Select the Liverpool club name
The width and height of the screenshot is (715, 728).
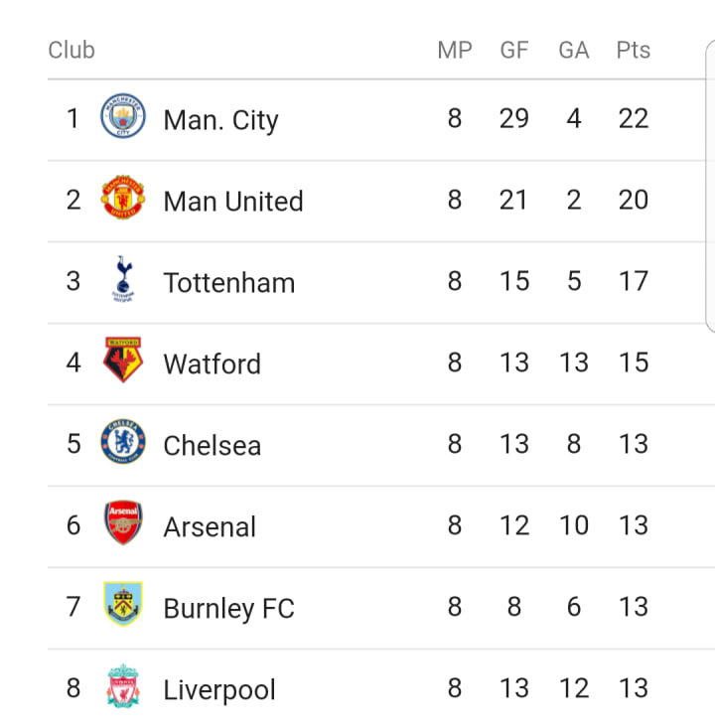[x=219, y=690]
